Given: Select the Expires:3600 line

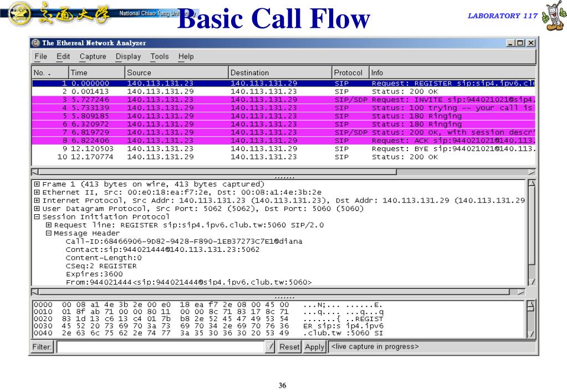Looking at the screenshot, I should (94, 274).
